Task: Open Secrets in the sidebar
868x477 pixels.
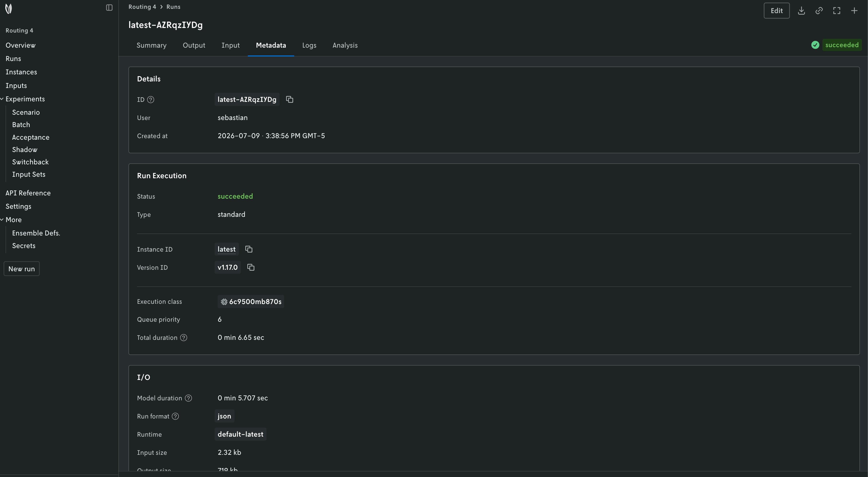Action: [x=24, y=246]
